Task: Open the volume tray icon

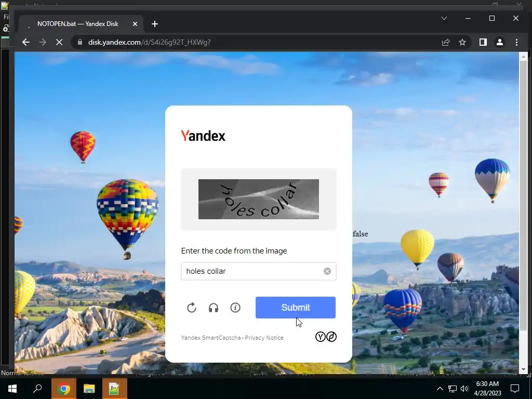Action: point(464,389)
